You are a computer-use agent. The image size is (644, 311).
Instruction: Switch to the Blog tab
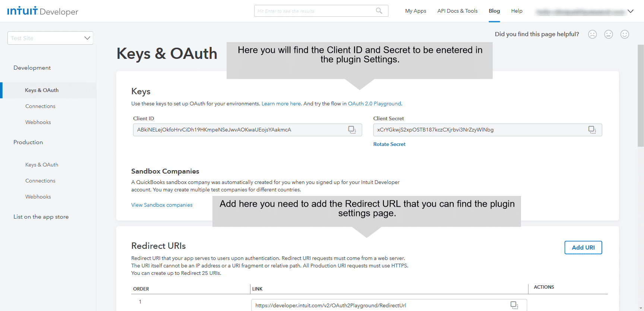(494, 11)
